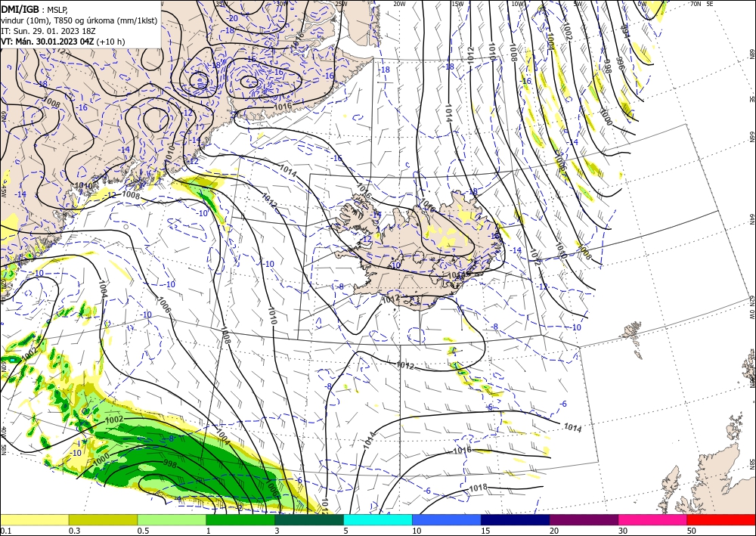
Task: Click the legend value '50'
Action: pyautogui.click(x=692, y=531)
